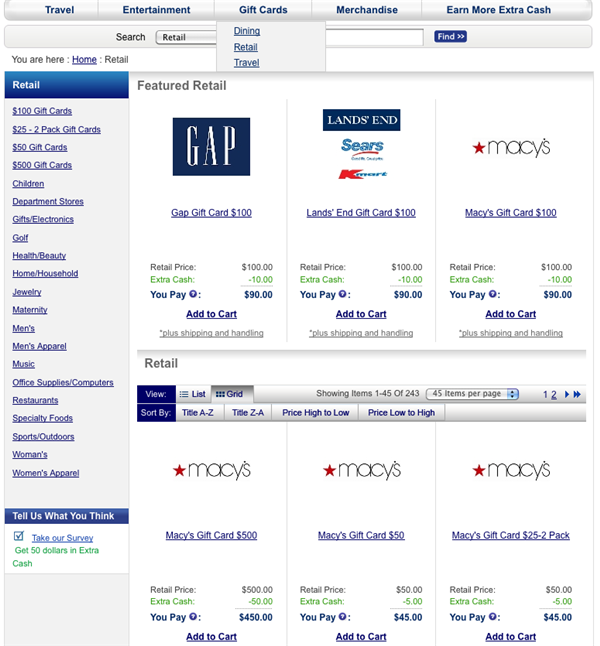
Task: Sort by Title A-Z
Action: 198,412
